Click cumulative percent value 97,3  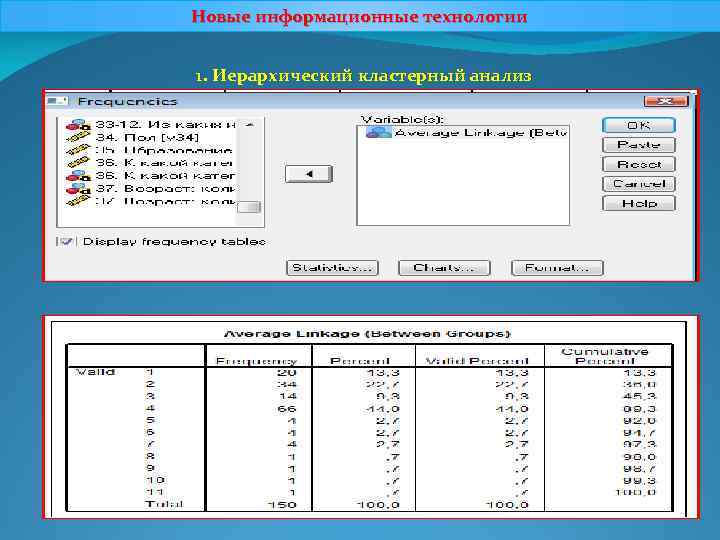coord(640,444)
